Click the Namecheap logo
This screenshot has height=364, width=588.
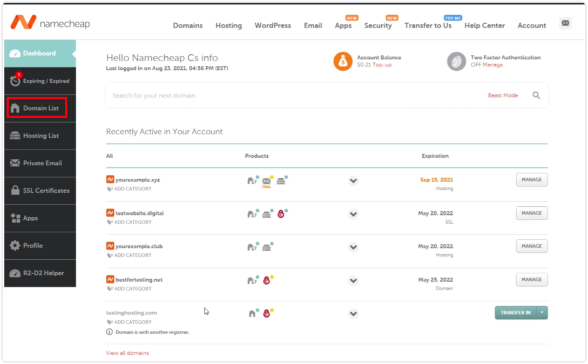(x=50, y=23)
